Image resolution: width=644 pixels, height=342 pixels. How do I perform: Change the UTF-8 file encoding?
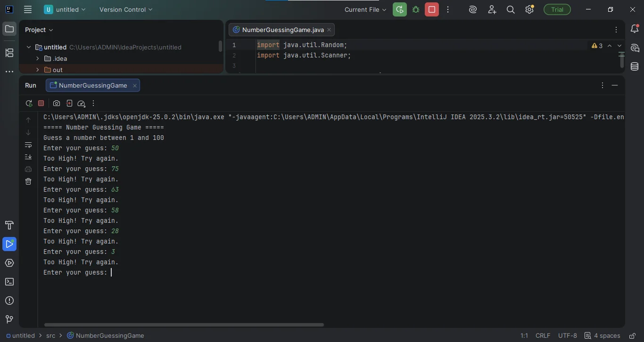pos(568,336)
